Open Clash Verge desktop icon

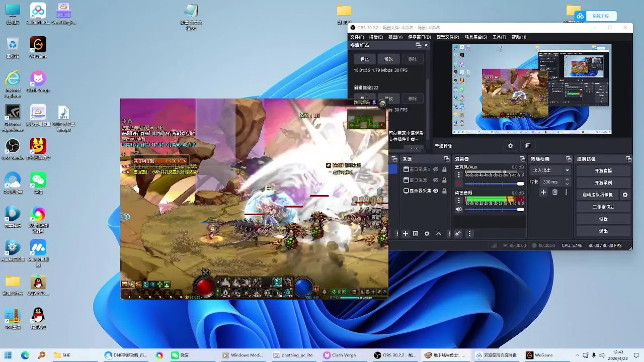point(38,82)
